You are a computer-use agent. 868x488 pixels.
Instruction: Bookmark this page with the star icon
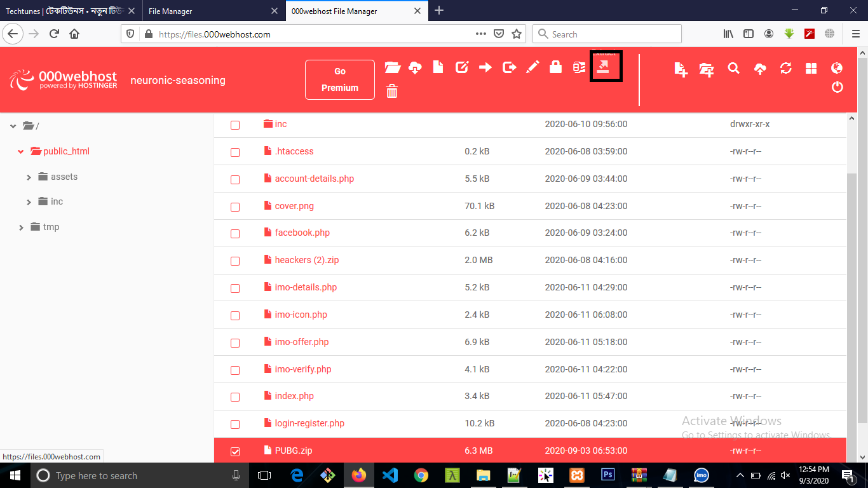pyautogui.click(x=517, y=34)
